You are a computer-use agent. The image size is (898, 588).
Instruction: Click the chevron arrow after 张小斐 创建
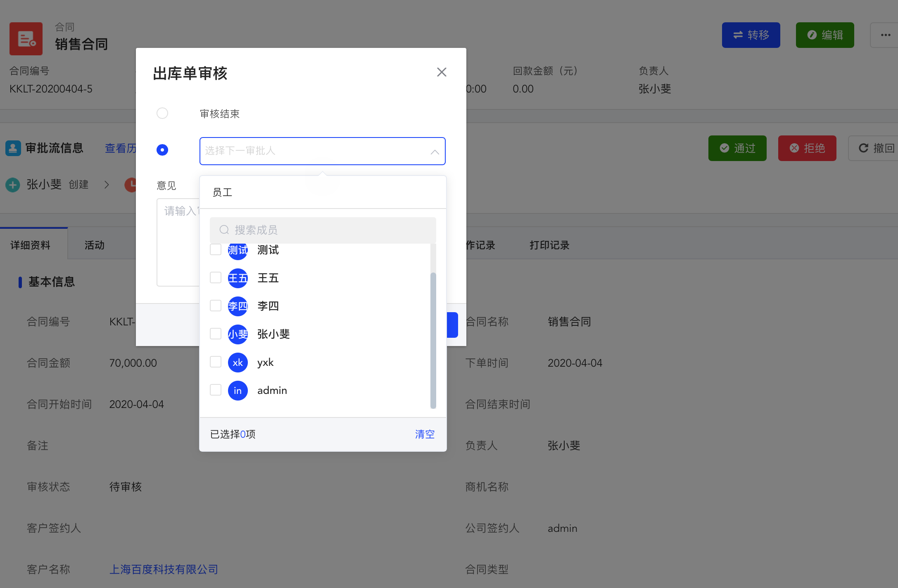pyautogui.click(x=107, y=185)
